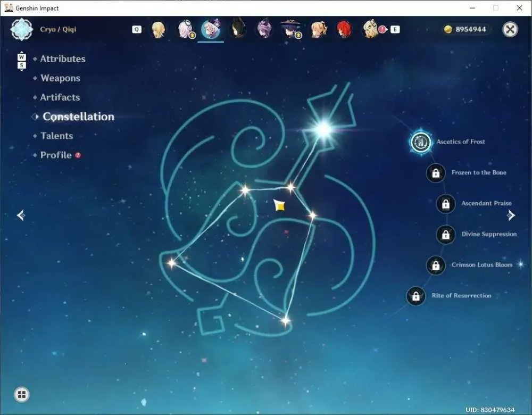
Task: Click the "Cryo / Qiqi" character name
Action: (58, 29)
